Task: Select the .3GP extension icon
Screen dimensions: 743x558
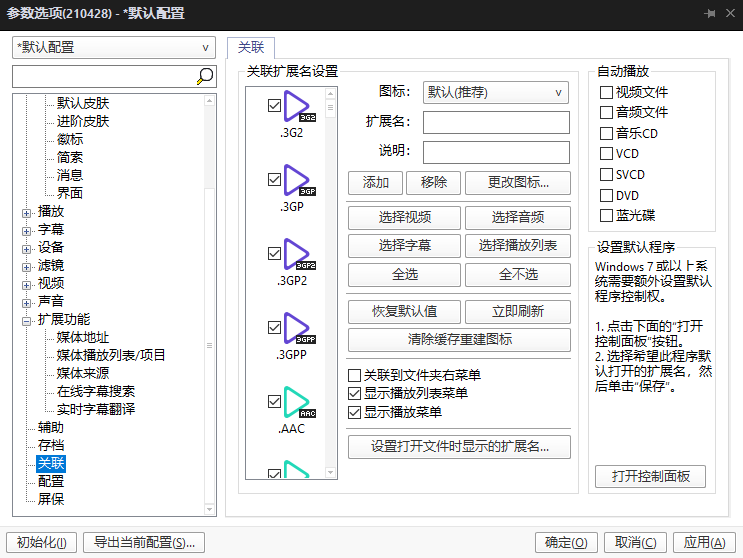Action: tap(298, 180)
